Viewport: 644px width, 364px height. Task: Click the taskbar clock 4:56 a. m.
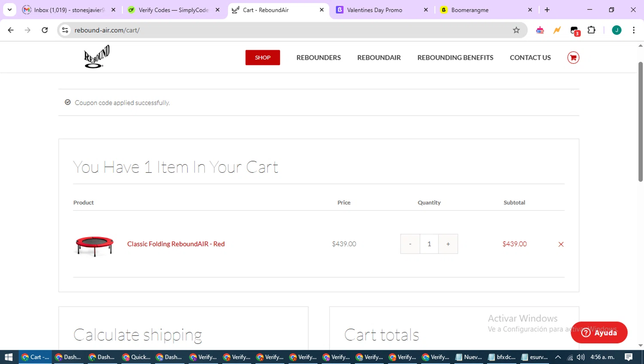point(602,357)
